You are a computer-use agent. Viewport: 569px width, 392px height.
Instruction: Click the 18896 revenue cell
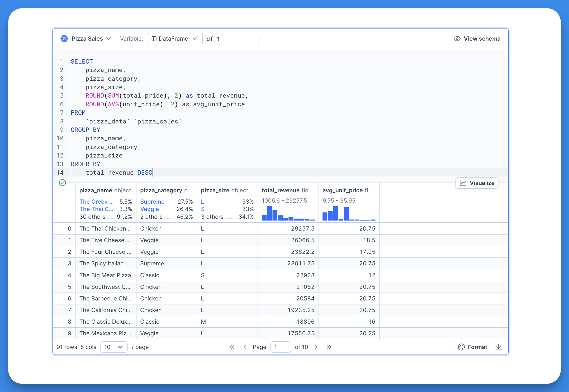288,322
